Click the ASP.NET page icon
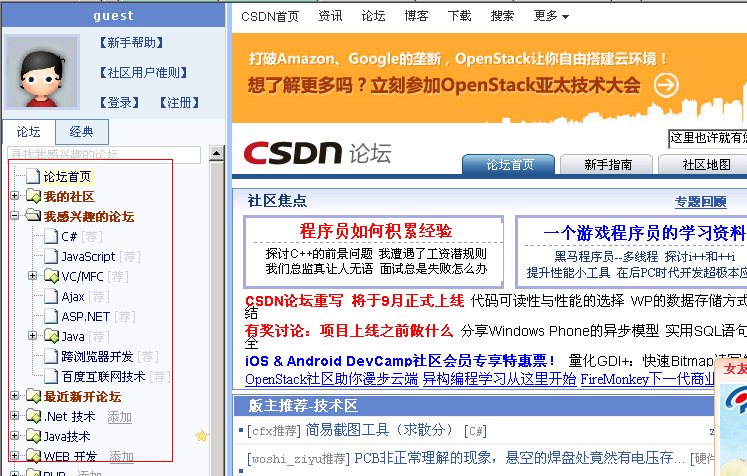Screen dimensions: 747x476 pos(51,316)
